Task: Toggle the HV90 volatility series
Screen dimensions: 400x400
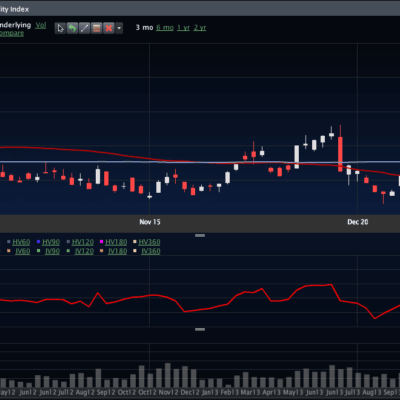Action: [x=51, y=242]
